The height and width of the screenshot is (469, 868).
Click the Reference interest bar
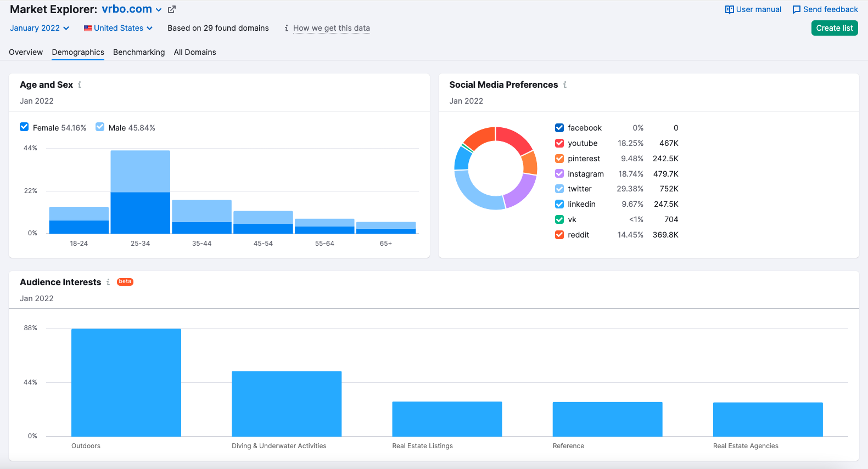[x=607, y=419]
